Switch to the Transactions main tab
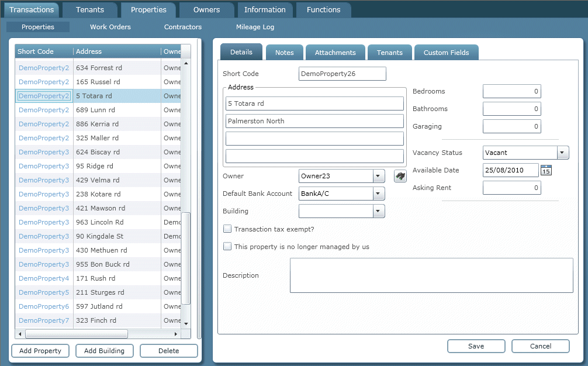This screenshot has height=366, width=588. (x=32, y=10)
